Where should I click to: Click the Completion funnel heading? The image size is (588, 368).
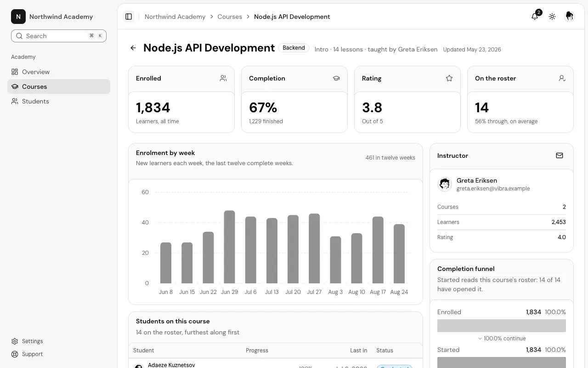point(466,269)
